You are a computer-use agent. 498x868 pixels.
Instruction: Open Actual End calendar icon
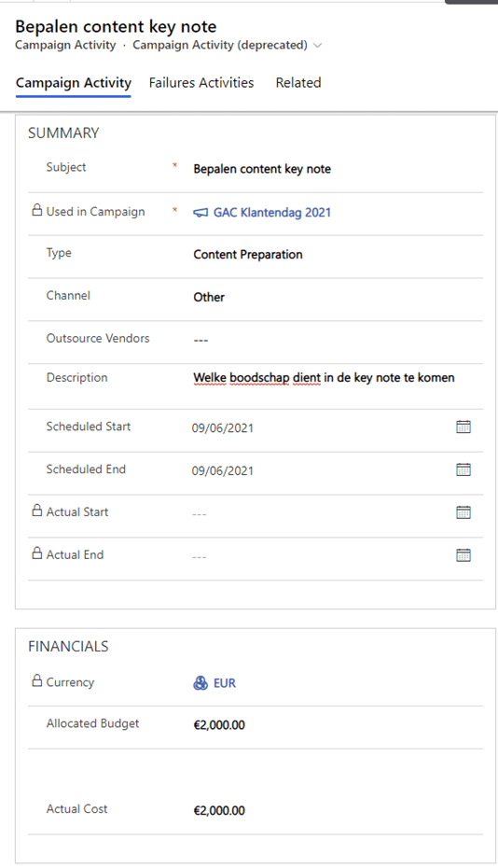click(463, 554)
